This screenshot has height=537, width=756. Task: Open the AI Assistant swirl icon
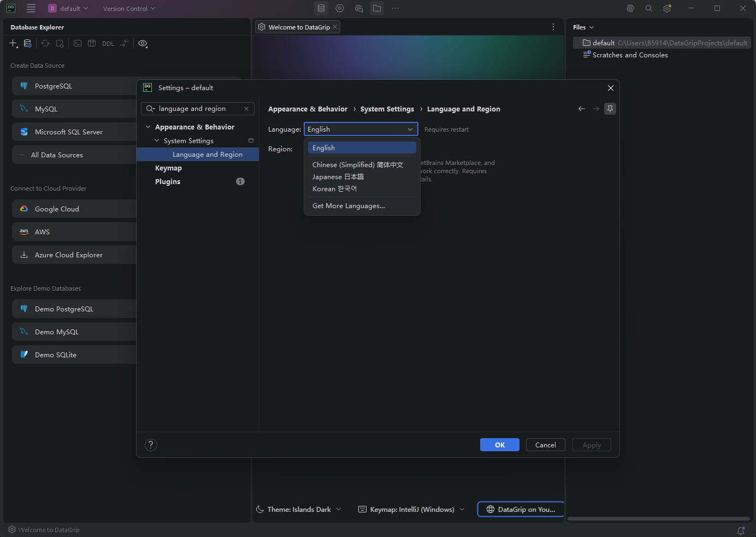[x=630, y=8]
